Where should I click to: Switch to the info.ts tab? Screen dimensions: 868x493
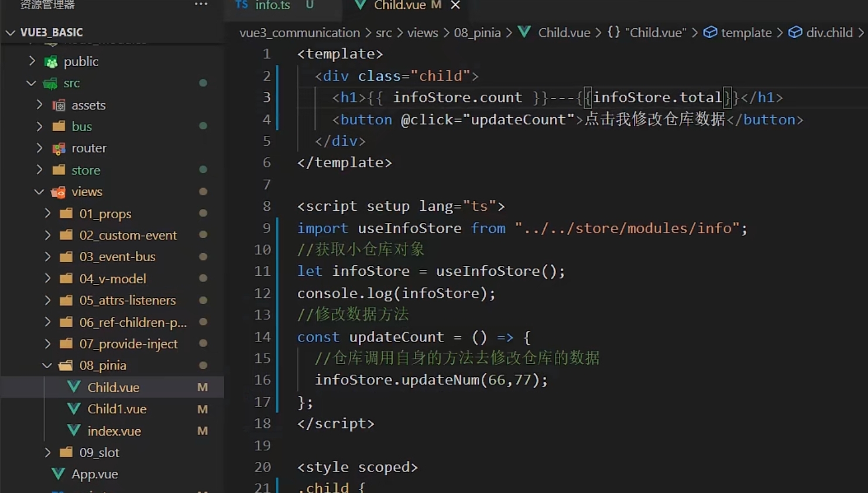click(273, 5)
